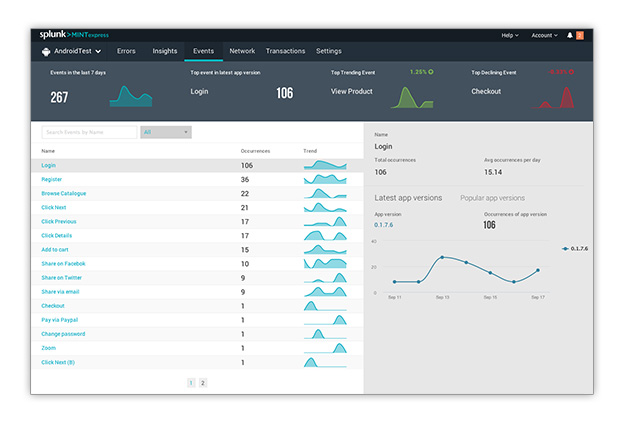Select the Popular app versions tab
This screenshot has height=425, width=625.
click(x=492, y=198)
